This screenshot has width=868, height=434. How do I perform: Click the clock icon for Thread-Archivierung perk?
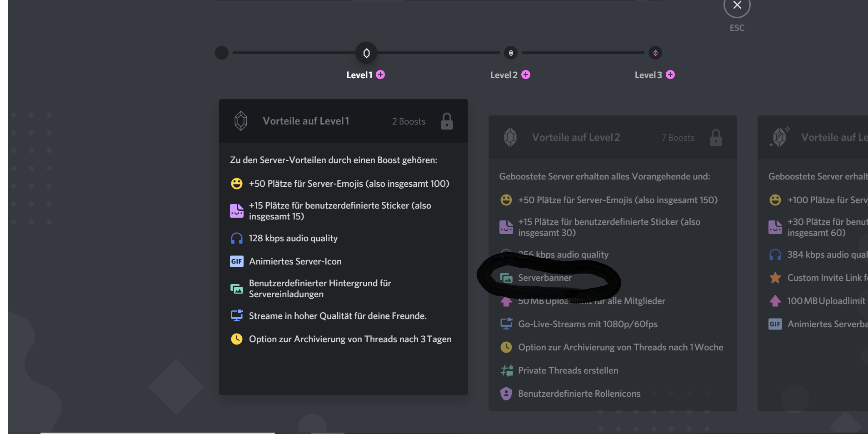(237, 339)
